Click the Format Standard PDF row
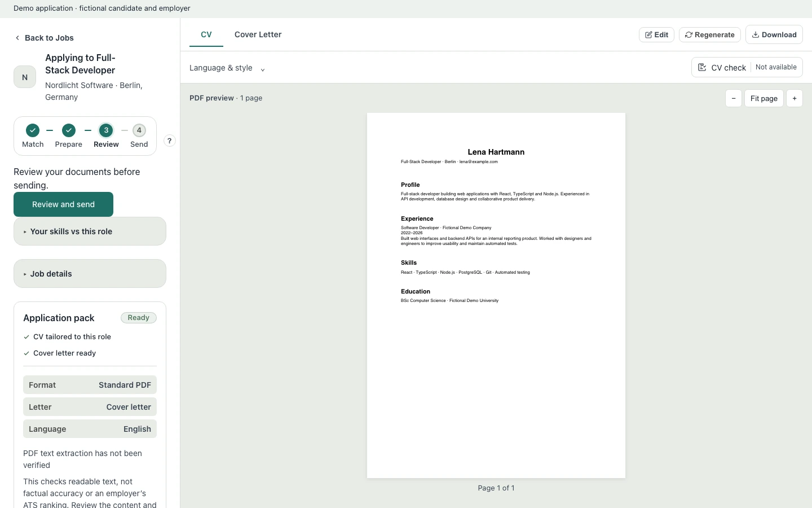812x508 pixels. coord(90,385)
